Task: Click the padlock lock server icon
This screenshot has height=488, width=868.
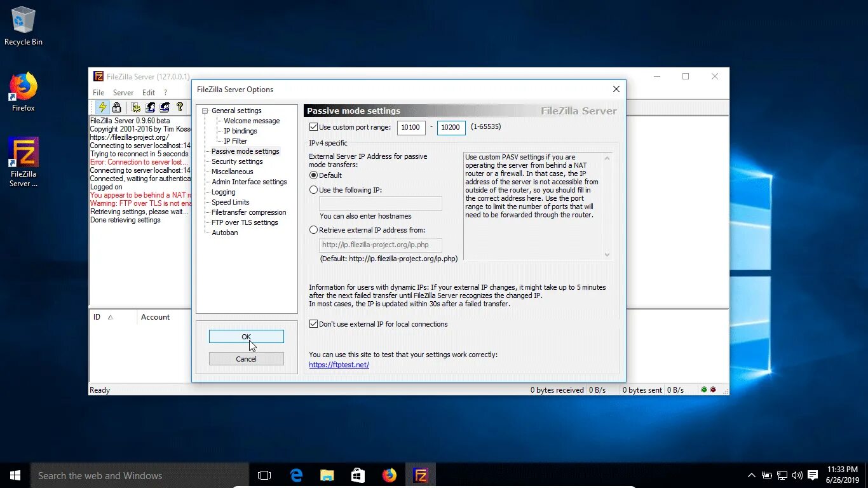Action: (x=117, y=107)
